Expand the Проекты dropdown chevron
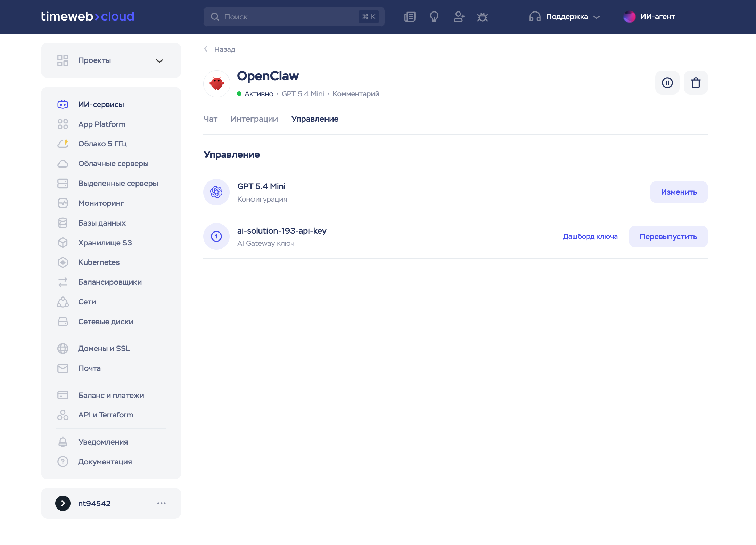Viewport: 756px width, 545px height. pos(159,61)
